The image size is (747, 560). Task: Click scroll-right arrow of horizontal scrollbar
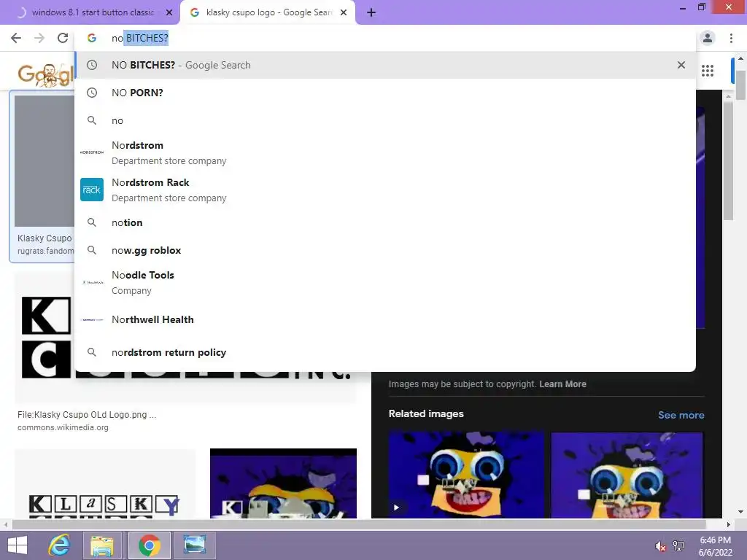[x=728, y=524]
